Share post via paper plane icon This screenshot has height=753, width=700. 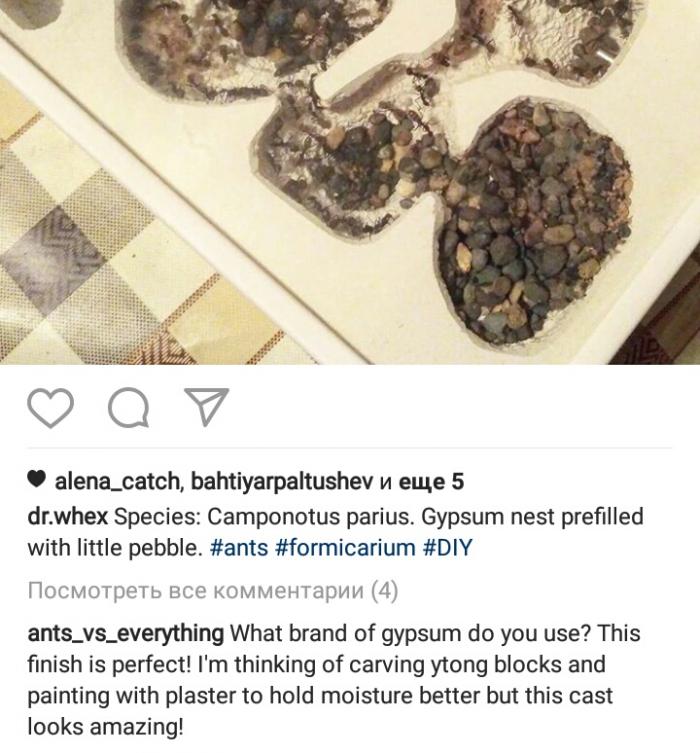(206, 407)
